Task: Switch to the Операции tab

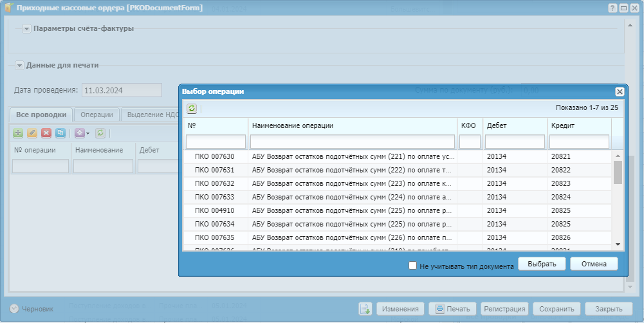Action: (97, 115)
